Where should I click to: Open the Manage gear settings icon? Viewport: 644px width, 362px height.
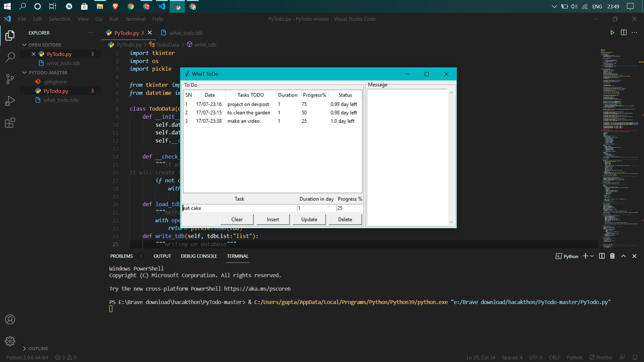[10, 341]
